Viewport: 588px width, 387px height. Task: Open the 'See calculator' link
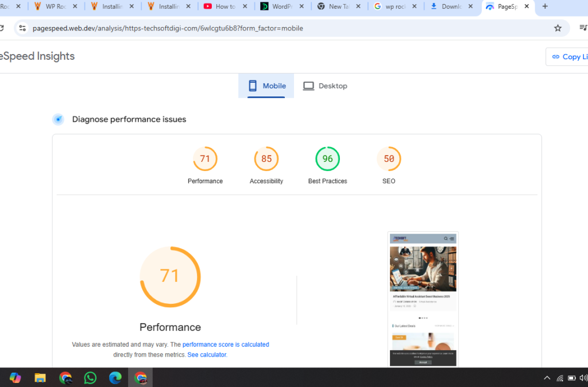click(207, 355)
